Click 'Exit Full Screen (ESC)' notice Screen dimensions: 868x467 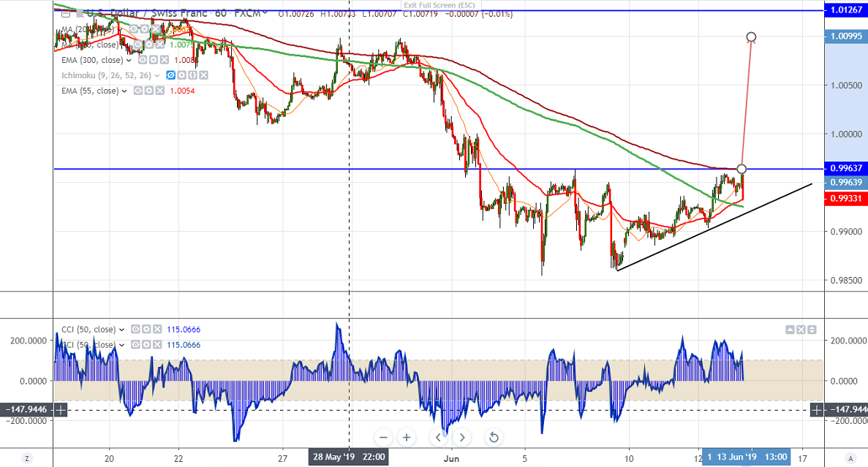439,5
